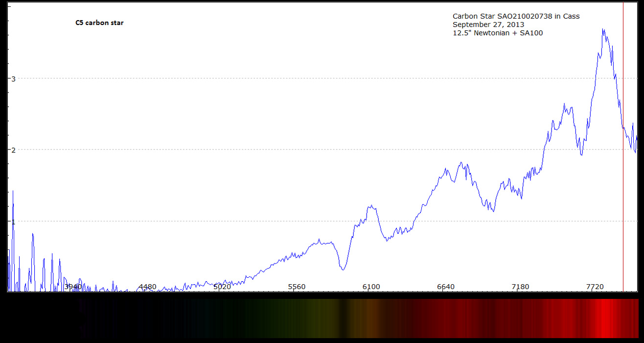Click the 5560 wavelength label
The height and width of the screenshot is (343, 644).
(297, 287)
